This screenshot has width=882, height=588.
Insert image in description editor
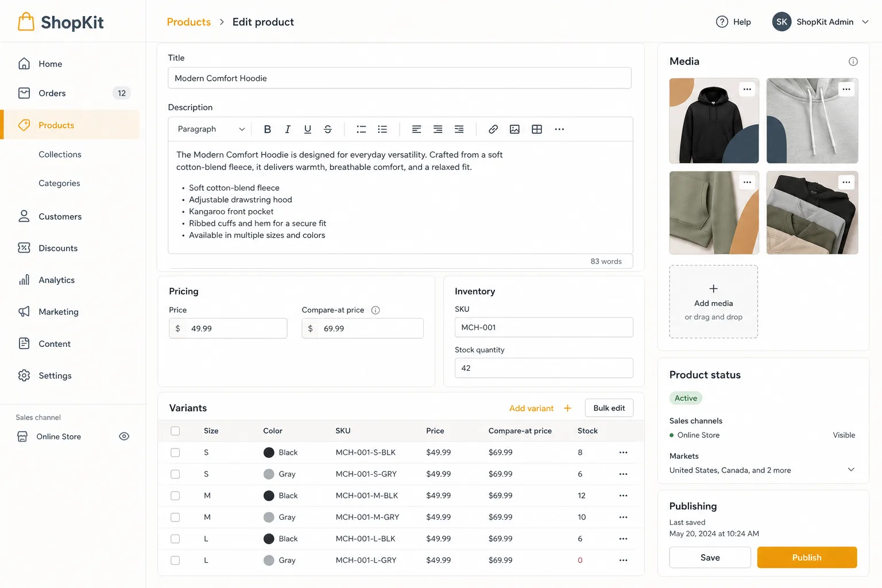click(x=514, y=129)
